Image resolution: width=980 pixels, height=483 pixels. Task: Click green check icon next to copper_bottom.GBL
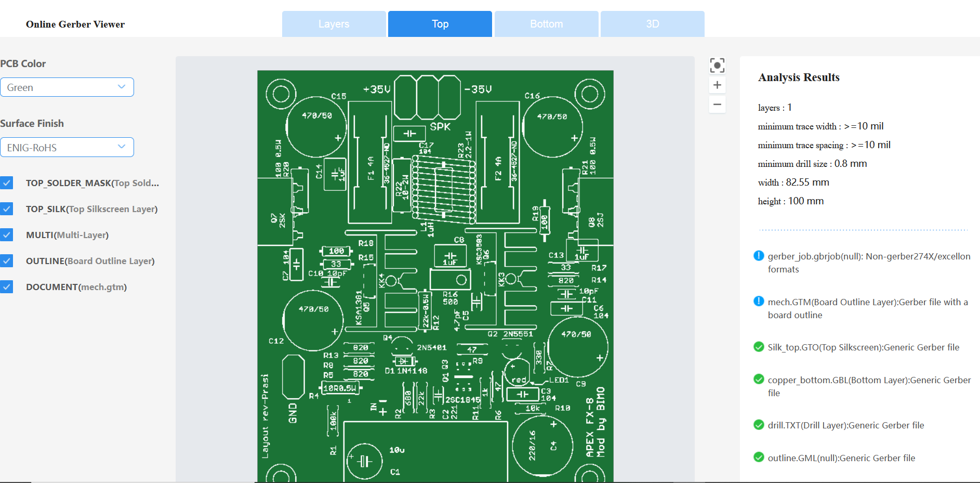pyautogui.click(x=759, y=380)
